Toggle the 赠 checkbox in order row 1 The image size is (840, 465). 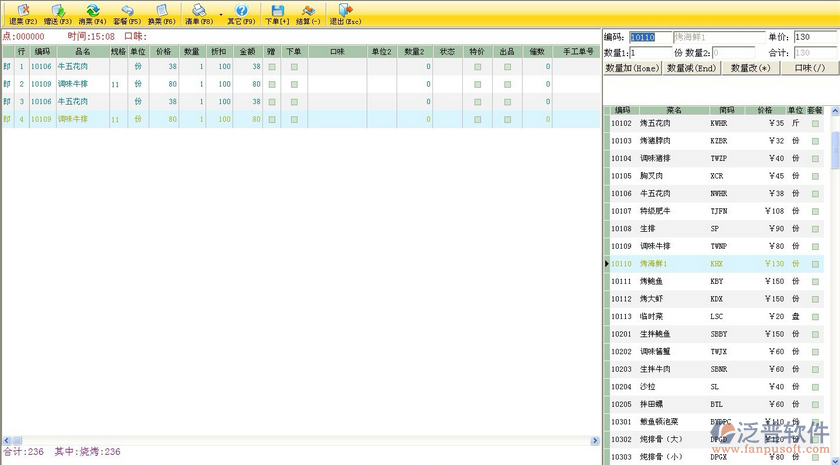(x=272, y=67)
